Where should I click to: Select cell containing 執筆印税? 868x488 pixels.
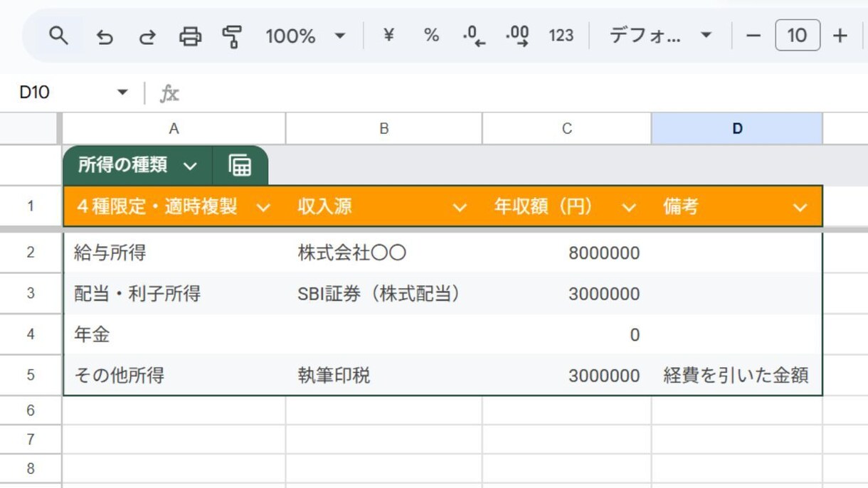(384, 375)
